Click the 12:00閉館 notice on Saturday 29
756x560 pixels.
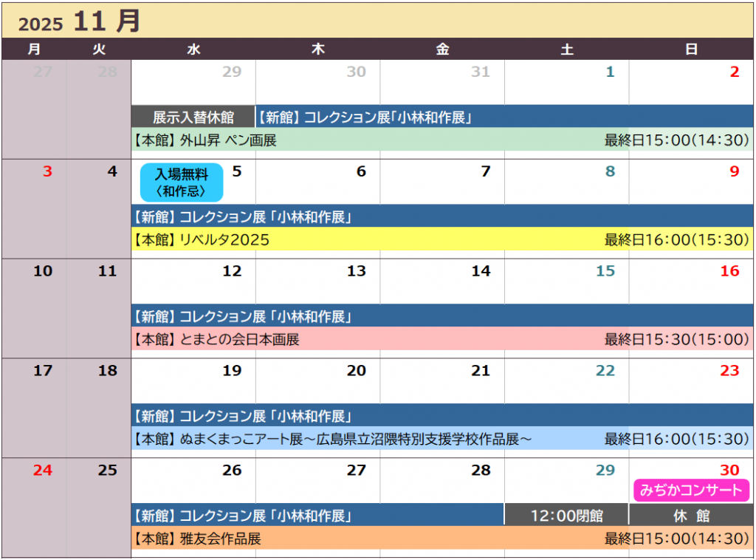coord(566,515)
